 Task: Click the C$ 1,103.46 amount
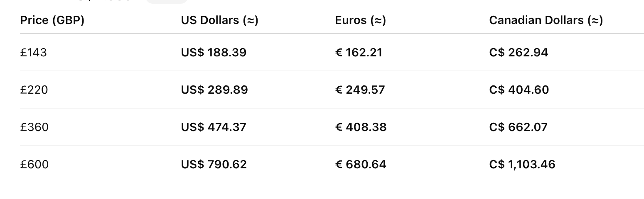[522, 165]
